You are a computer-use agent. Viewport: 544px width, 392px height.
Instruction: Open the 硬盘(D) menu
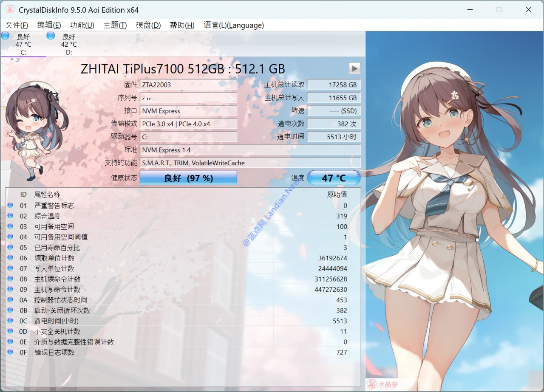tap(148, 25)
